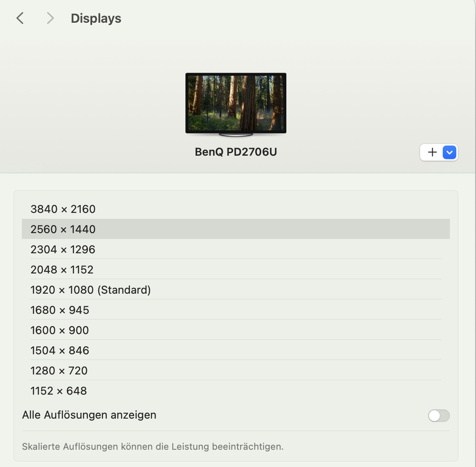
Task: Open the blue dropdown arrow beside plus
Action: coord(450,152)
